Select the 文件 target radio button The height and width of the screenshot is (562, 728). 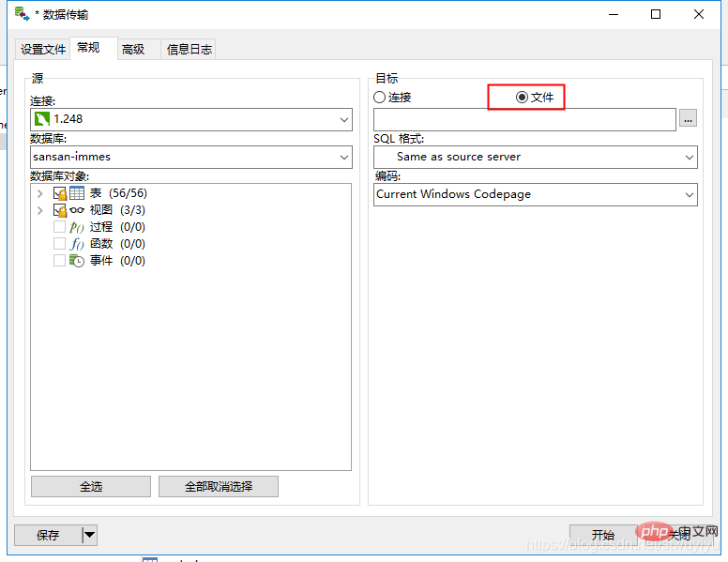pyautogui.click(x=522, y=97)
